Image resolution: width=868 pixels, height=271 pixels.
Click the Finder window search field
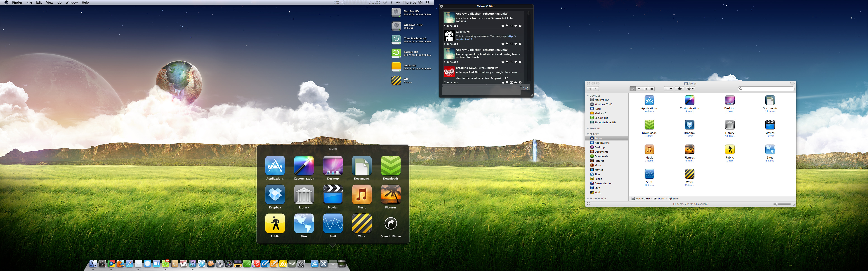[x=766, y=89]
